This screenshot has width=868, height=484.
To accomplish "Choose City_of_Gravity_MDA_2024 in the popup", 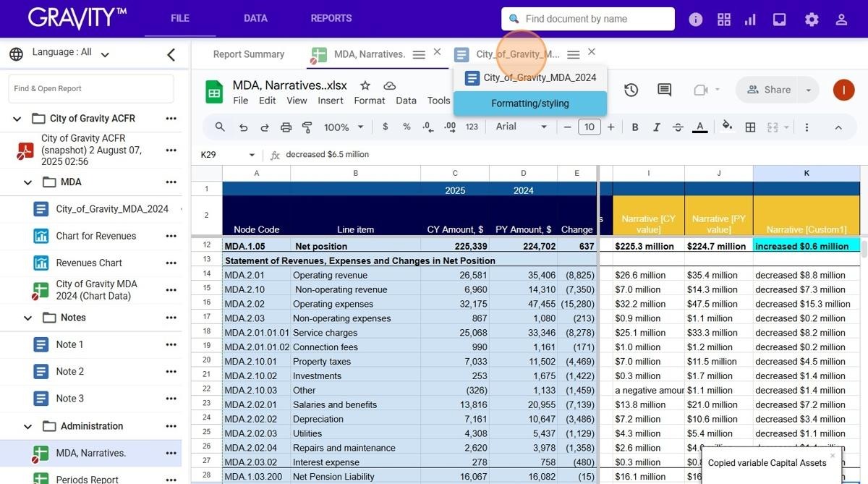I will (x=530, y=78).
